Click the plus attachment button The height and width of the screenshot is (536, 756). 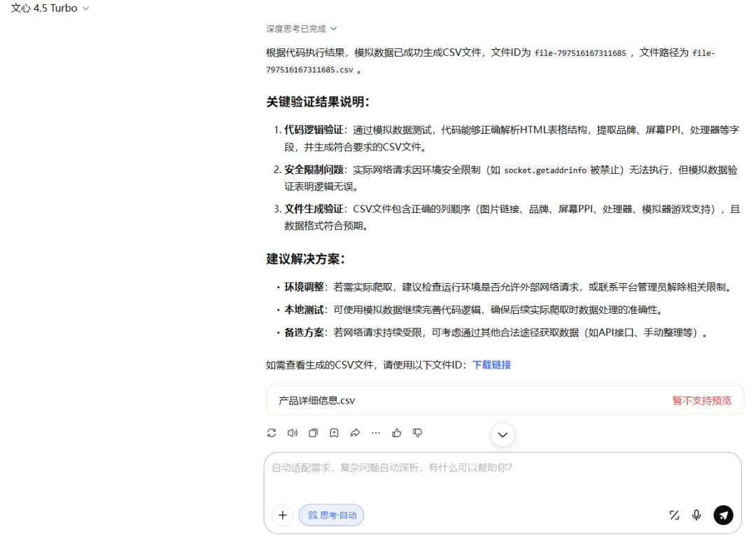click(283, 515)
